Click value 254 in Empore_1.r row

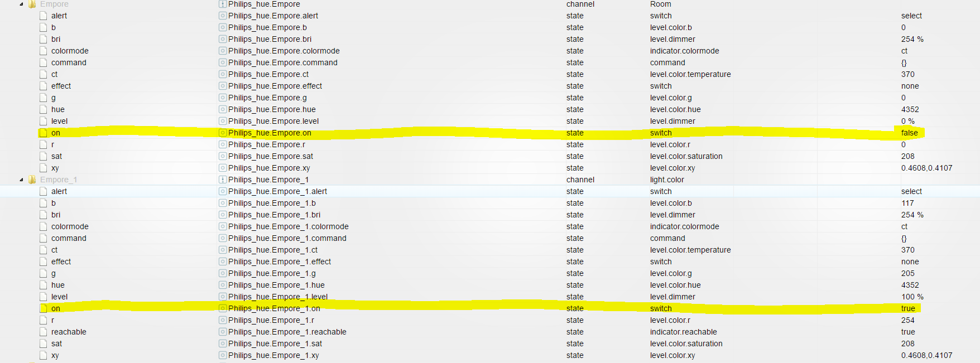click(x=908, y=320)
